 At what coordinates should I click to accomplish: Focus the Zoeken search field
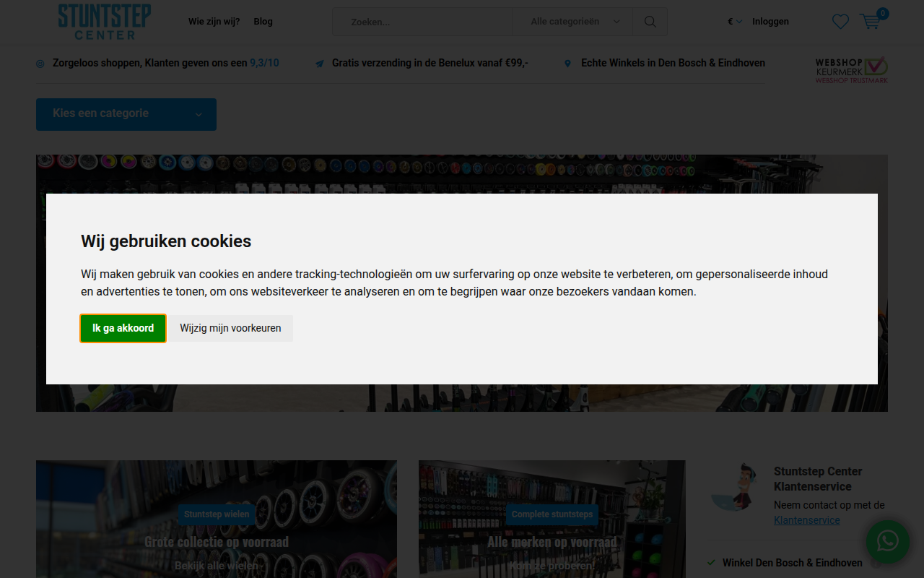pyautogui.click(x=422, y=22)
